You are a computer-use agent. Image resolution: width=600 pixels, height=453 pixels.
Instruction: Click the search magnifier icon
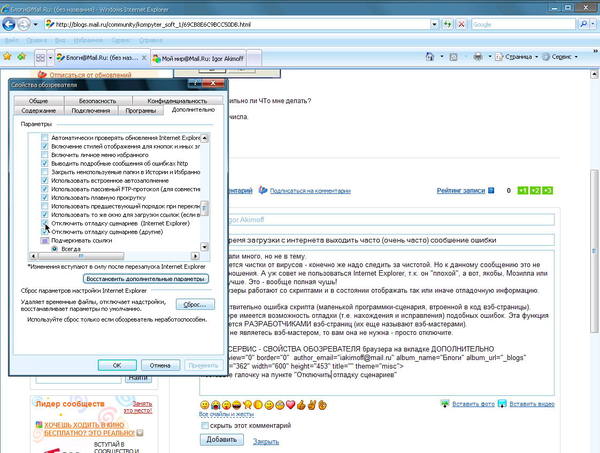pos(583,24)
